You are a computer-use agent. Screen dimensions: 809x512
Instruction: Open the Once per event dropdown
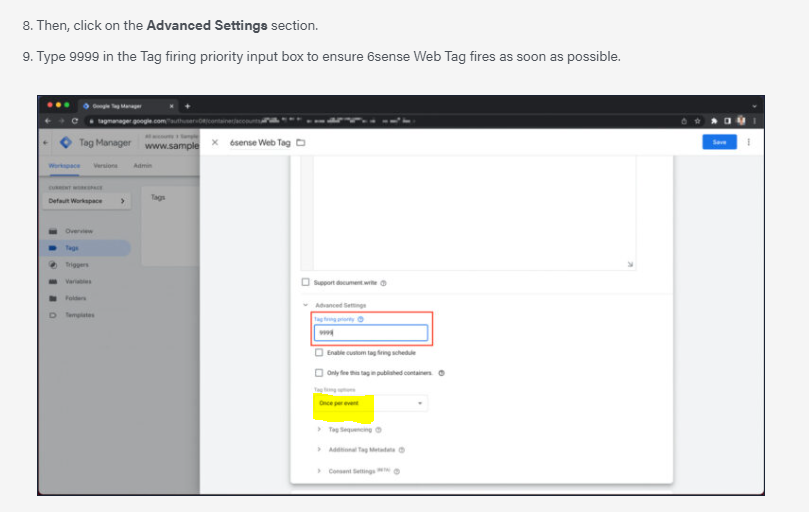[x=370, y=403]
